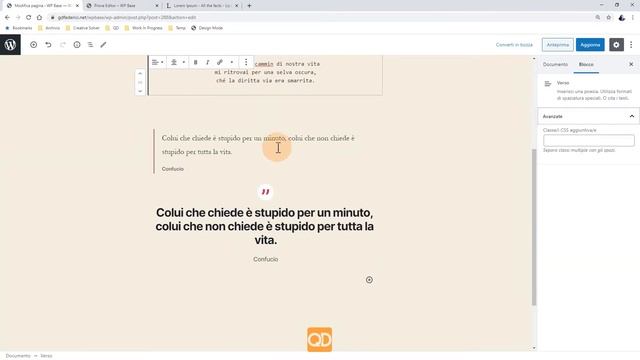This screenshot has width=640, height=360.
Task: Click the pullquote quotation mark icon
Action: coord(265,192)
